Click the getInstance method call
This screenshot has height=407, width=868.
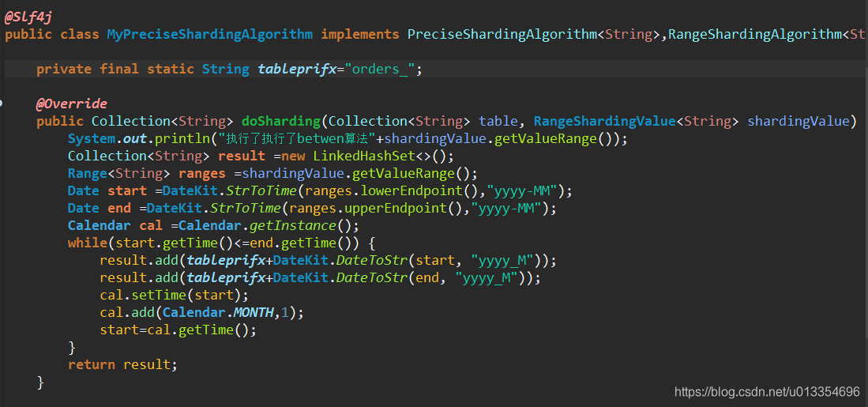[292, 226]
